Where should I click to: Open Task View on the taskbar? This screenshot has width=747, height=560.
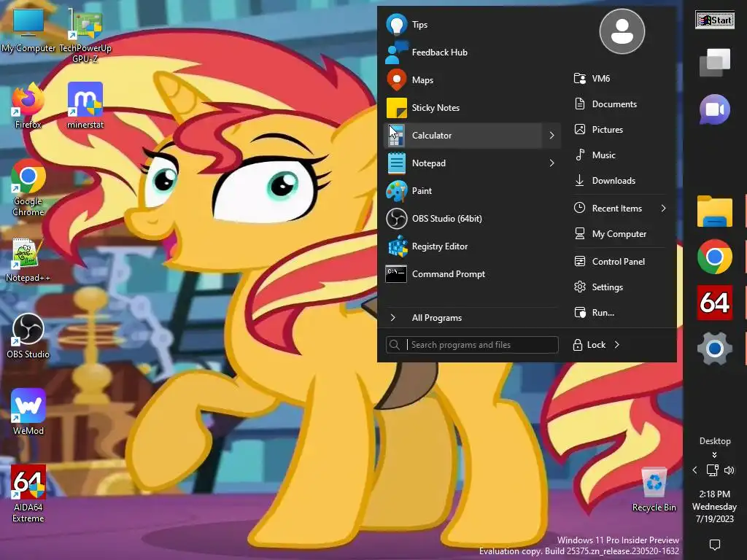click(x=715, y=63)
